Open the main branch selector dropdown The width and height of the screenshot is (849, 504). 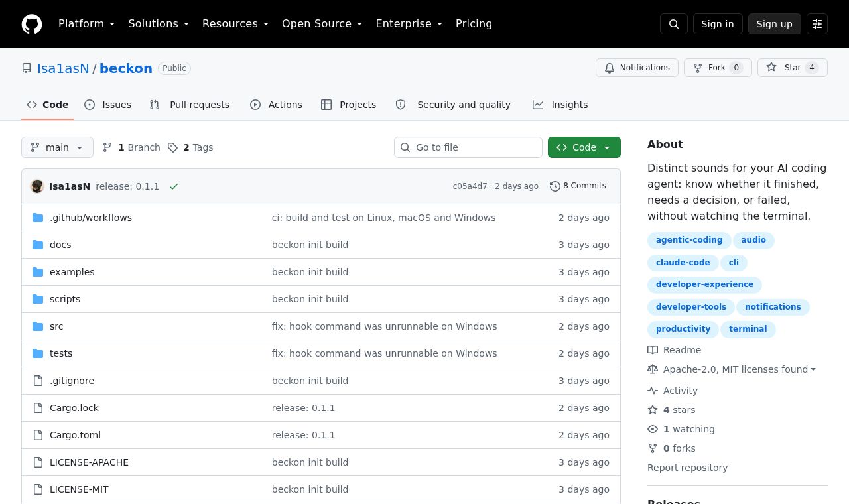point(57,147)
